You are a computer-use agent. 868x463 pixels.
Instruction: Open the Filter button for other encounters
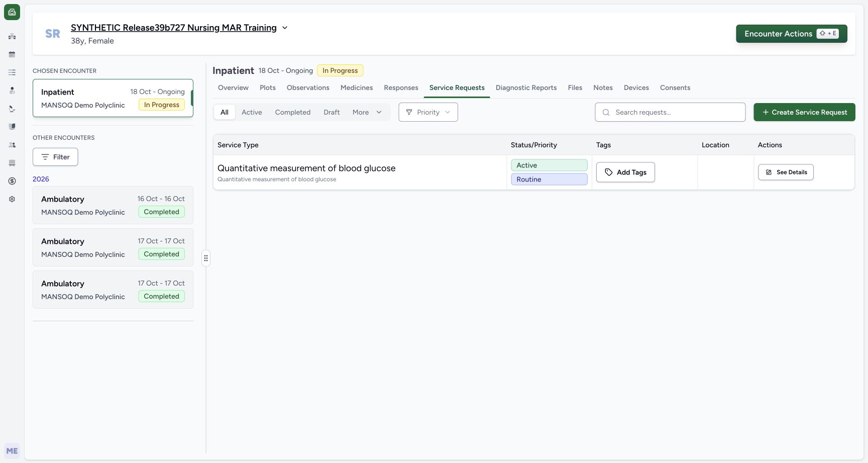click(x=55, y=157)
